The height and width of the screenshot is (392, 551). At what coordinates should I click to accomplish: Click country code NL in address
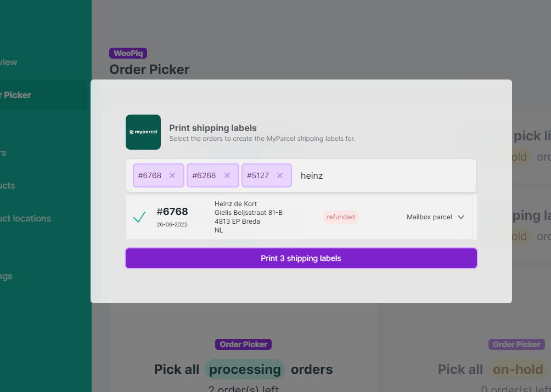tap(218, 230)
